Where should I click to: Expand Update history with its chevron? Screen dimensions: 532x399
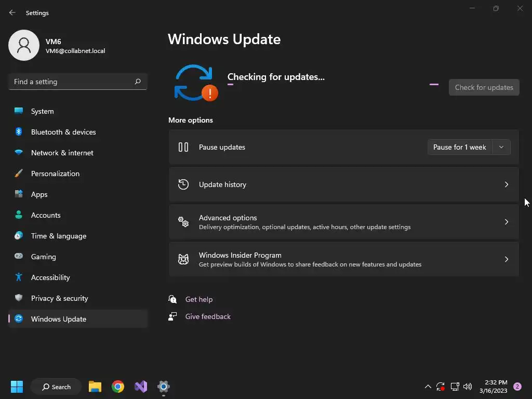pyautogui.click(x=506, y=184)
